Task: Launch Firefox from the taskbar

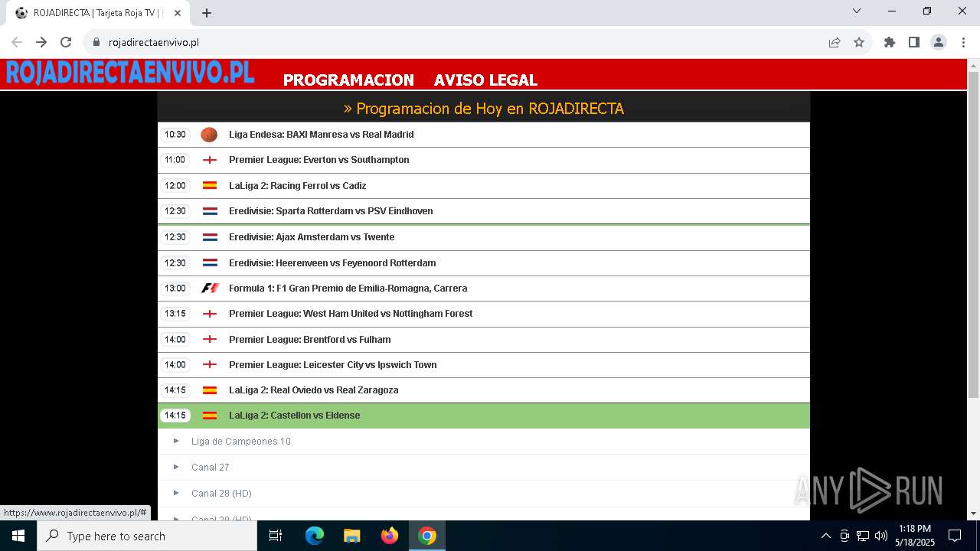Action: coord(390,536)
